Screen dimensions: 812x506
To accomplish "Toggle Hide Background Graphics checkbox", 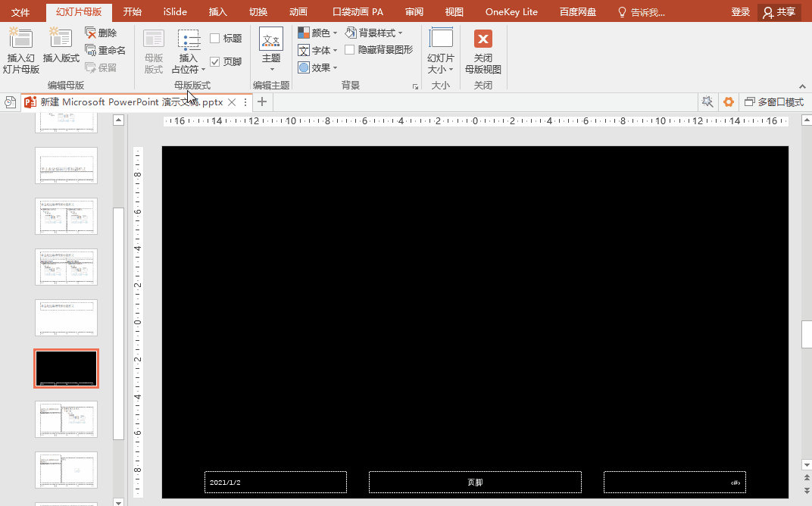I will [x=350, y=50].
